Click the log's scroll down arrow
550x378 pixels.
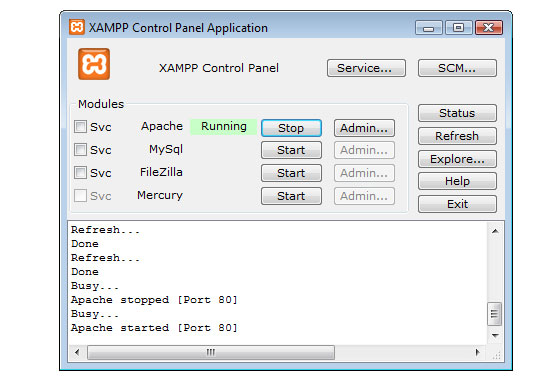pyautogui.click(x=495, y=336)
